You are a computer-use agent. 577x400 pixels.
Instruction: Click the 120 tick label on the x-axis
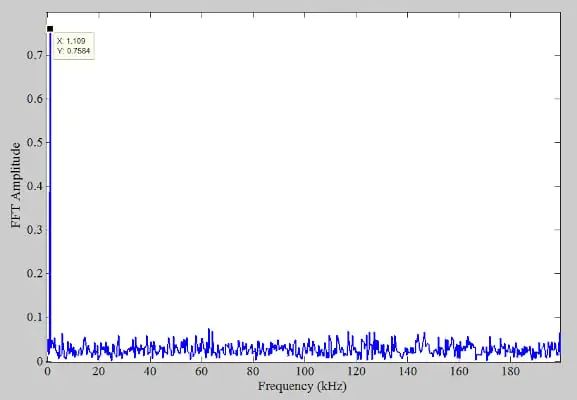coord(356,371)
